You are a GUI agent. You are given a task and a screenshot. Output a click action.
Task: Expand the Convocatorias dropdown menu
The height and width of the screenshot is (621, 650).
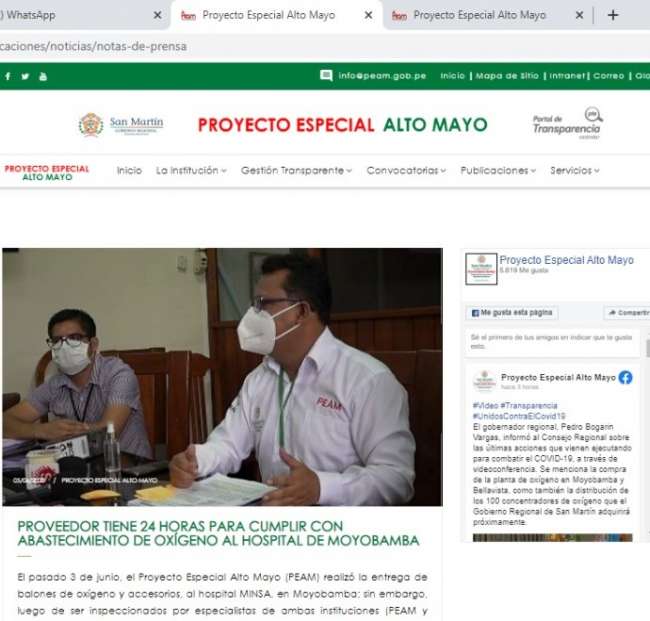tap(406, 171)
